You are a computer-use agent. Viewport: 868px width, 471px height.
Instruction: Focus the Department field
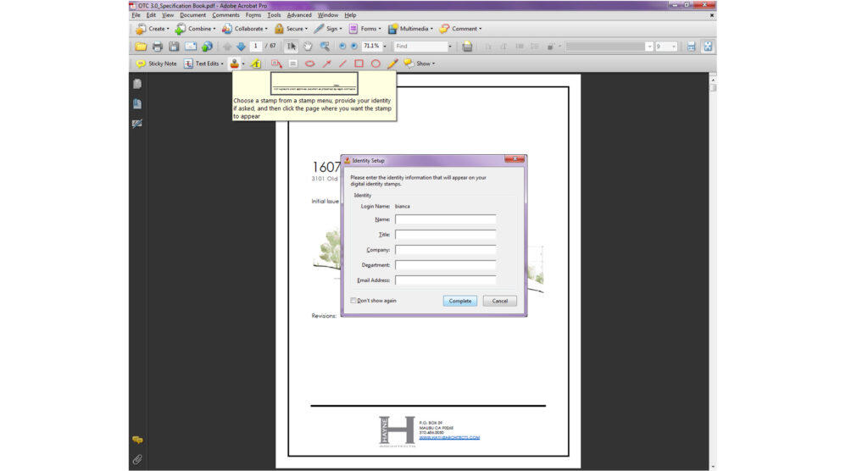point(446,265)
